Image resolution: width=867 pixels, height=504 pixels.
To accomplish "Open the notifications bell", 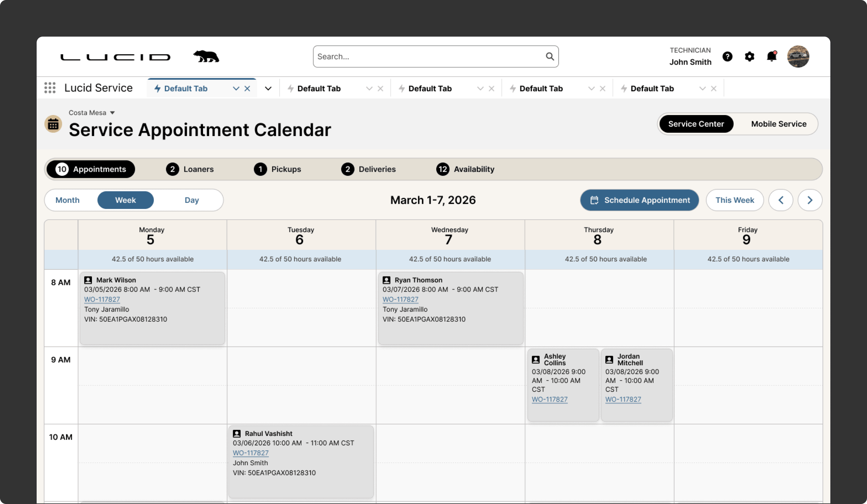I will click(x=771, y=56).
